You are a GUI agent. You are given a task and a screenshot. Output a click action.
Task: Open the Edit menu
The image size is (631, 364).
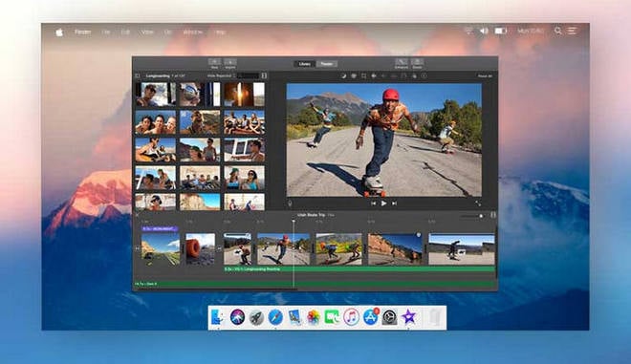125,32
